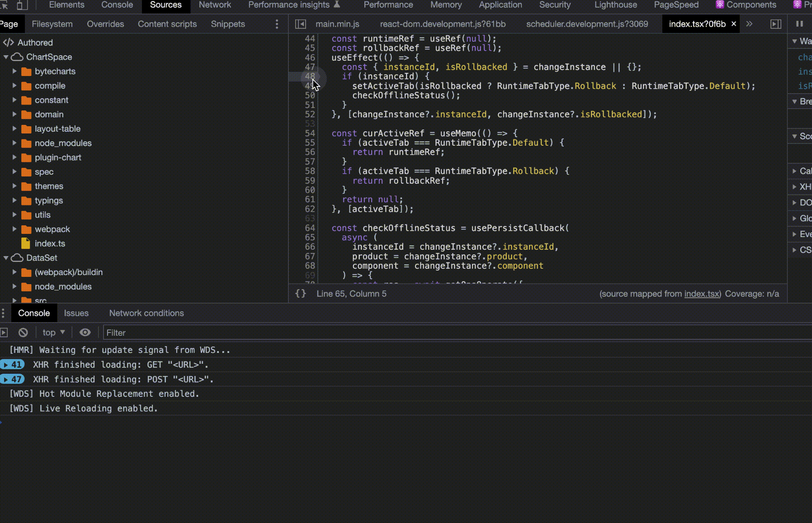Click the DataSet cloud icon
The height and width of the screenshot is (523, 812).
click(x=17, y=258)
